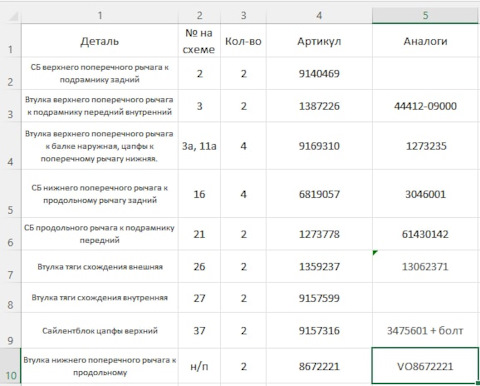This screenshot has height=386, width=480.
Task: Select row header 1
Action: click(x=11, y=40)
